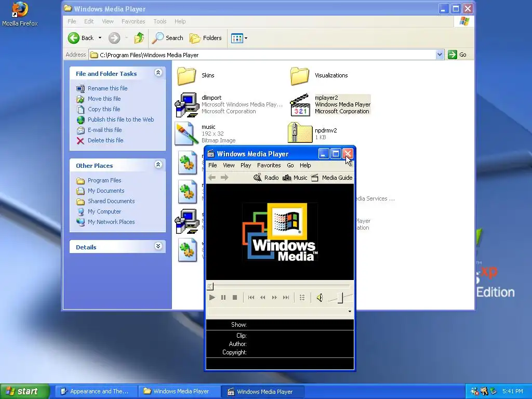Toggle the Folders pane button
Screen dimensions: 532x399
(206, 38)
